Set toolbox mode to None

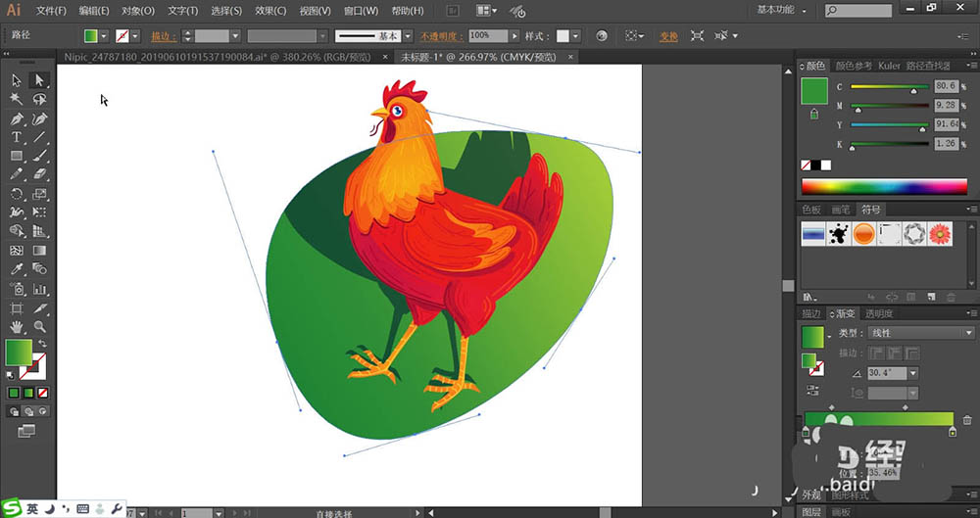(x=42, y=393)
